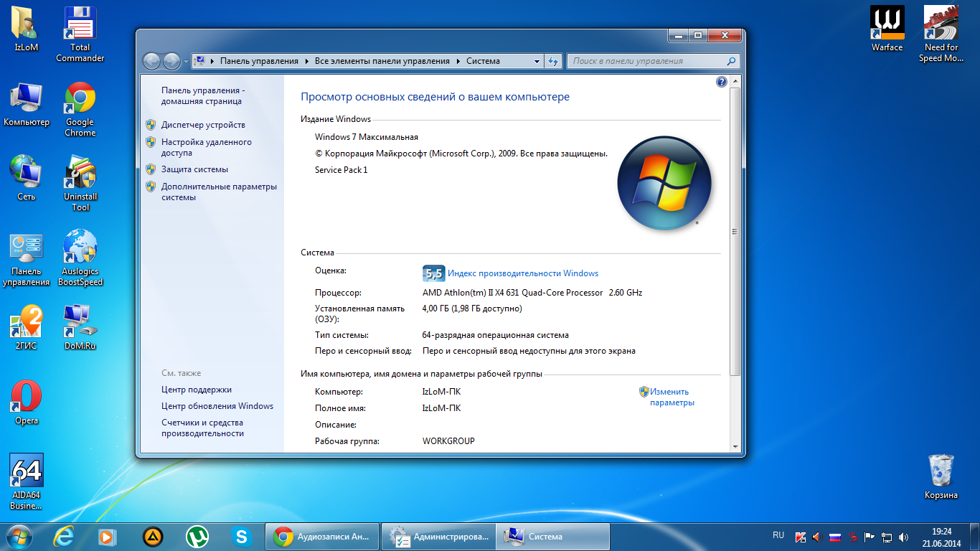Select the Total Commander desktop shortcut
The height and width of the screenshot is (551, 980).
pos(80,34)
